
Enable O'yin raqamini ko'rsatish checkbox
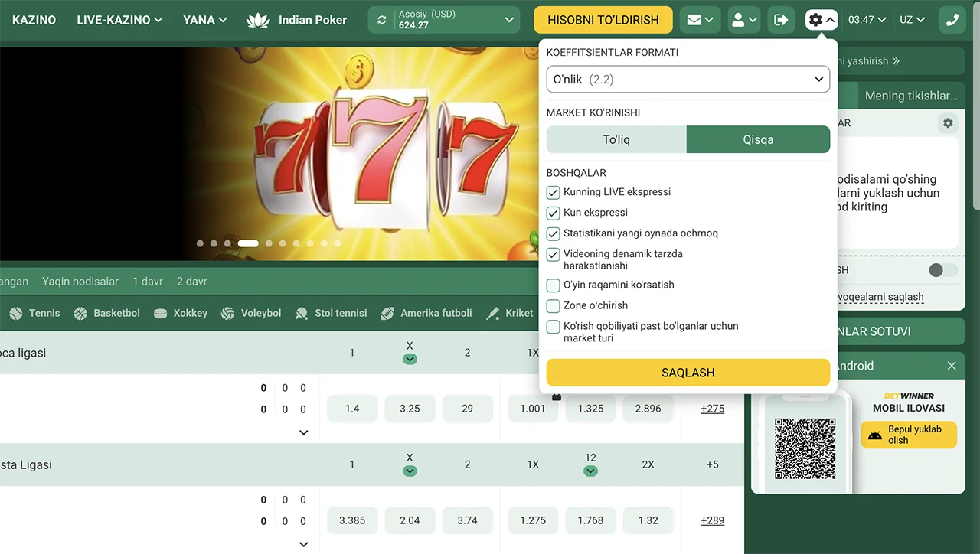coord(553,285)
